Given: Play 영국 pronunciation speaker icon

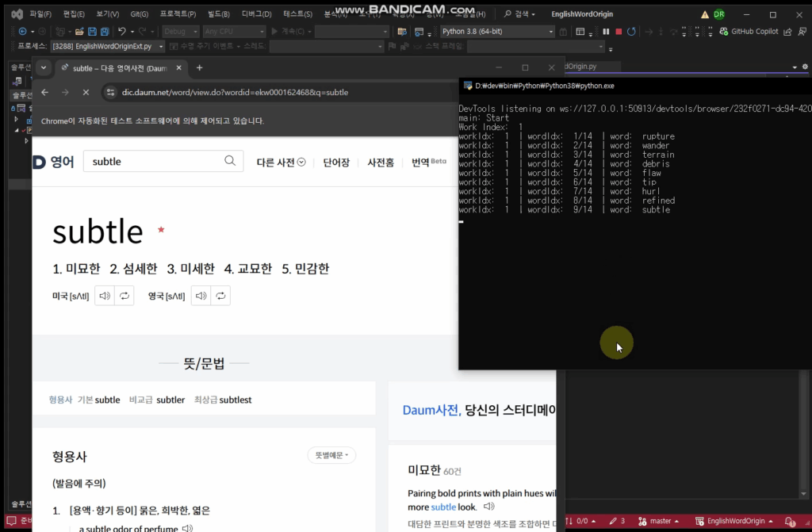Looking at the screenshot, I should (201, 296).
